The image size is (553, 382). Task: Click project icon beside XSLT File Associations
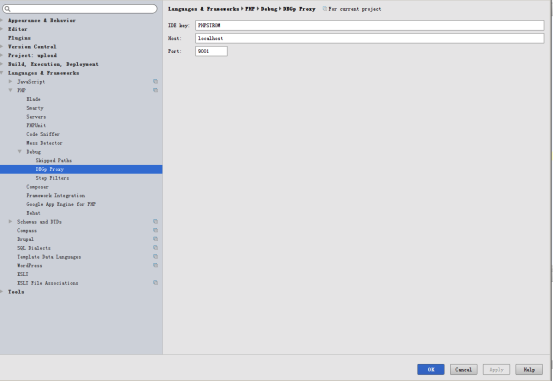point(155,283)
